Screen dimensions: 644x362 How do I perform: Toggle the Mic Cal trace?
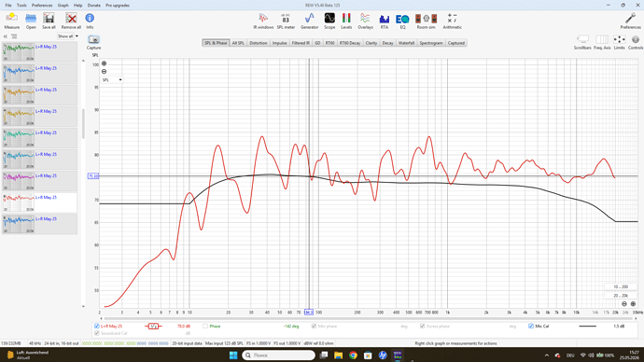531,326
